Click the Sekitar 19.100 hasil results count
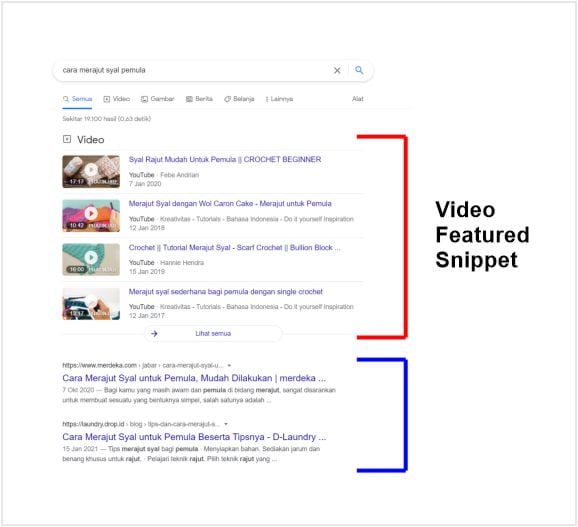578x527 pixels. pyautogui.click(x=107, y=119)
